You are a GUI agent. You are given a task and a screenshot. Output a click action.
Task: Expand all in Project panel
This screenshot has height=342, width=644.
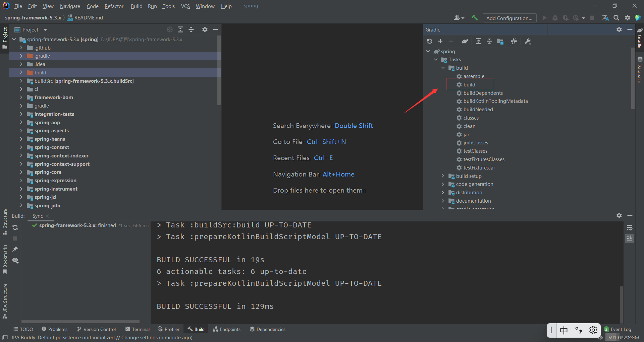(180, 29)
